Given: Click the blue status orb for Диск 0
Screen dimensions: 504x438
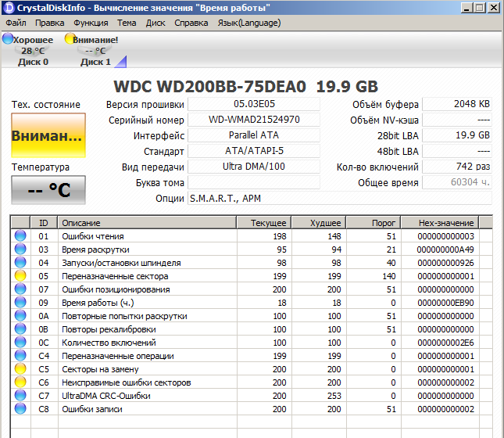Looking at the screenshot, I should (x=8, y=38).
